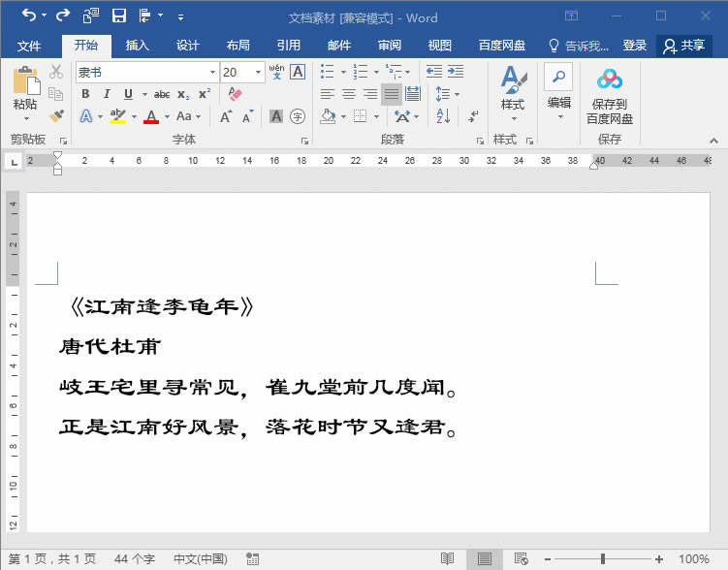Toggle Italic formatting
This screenshot has width=728, height=570.
pyautogui.click(x=107, y=94)
